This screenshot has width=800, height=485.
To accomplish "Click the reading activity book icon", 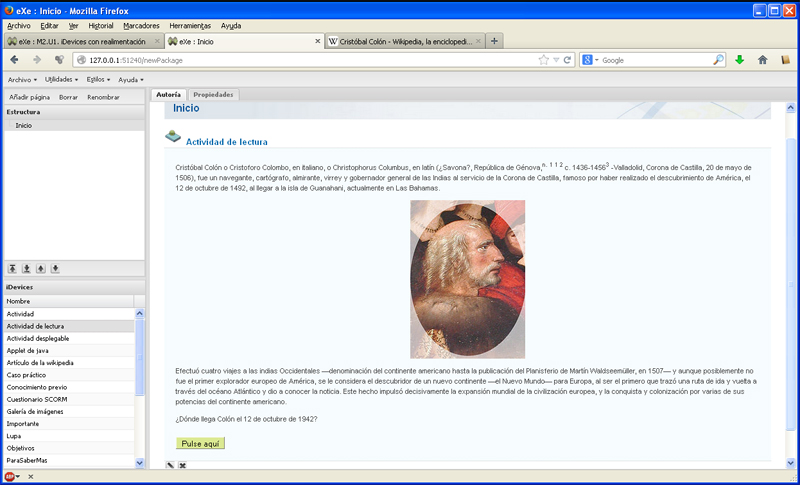I will (173, 137).
